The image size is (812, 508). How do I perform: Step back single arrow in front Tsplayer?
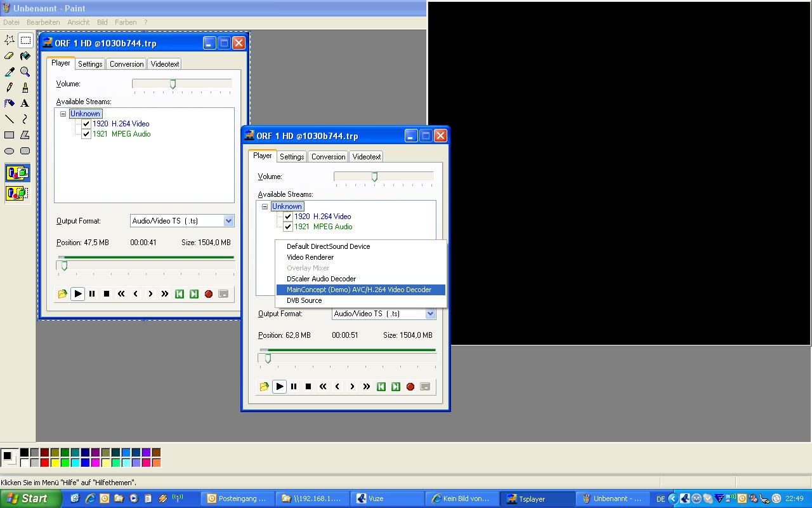click(x=337, y=386)
